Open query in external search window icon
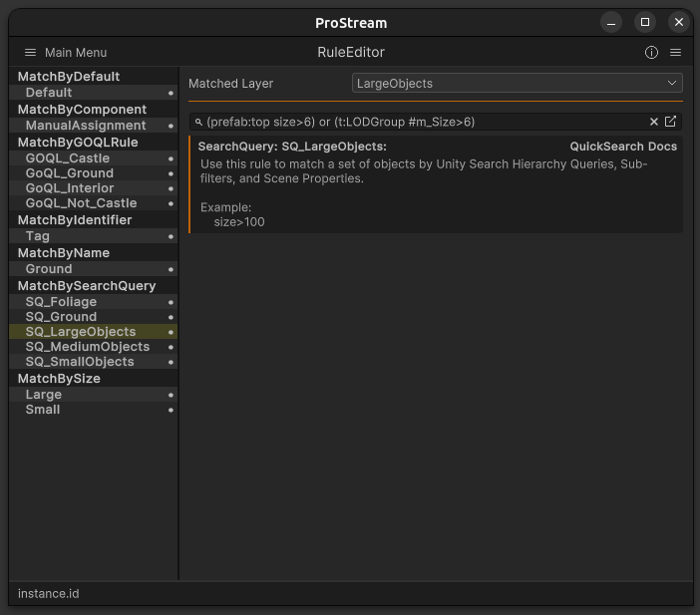The height and width of the screenshot is (615, 700). (670, 122)
